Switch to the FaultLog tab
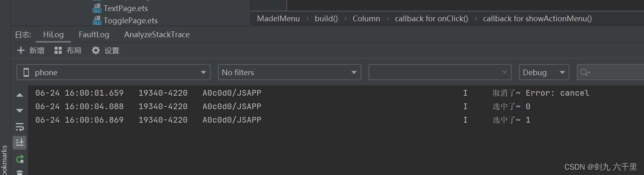 point(94,34)
